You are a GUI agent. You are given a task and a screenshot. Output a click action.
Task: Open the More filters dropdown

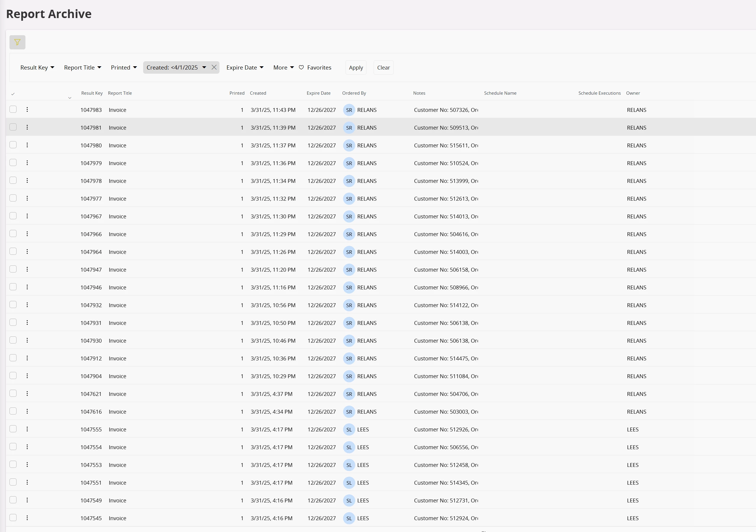[283, 67]
